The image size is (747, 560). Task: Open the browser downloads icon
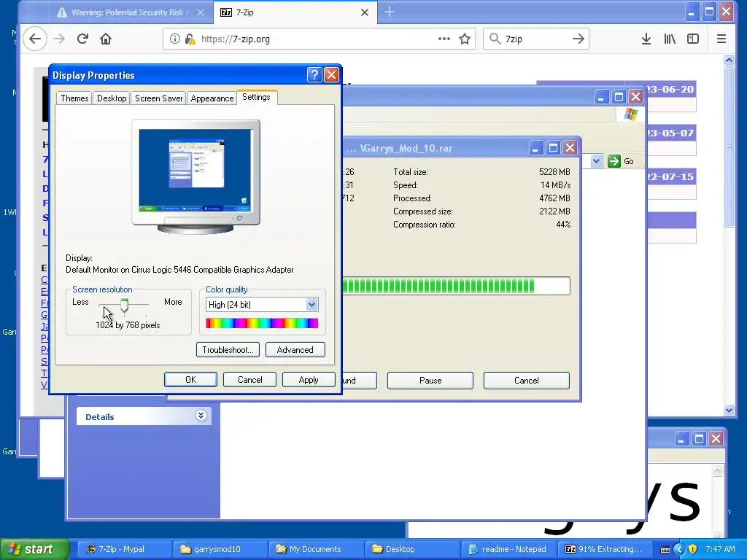coord(646,39)
